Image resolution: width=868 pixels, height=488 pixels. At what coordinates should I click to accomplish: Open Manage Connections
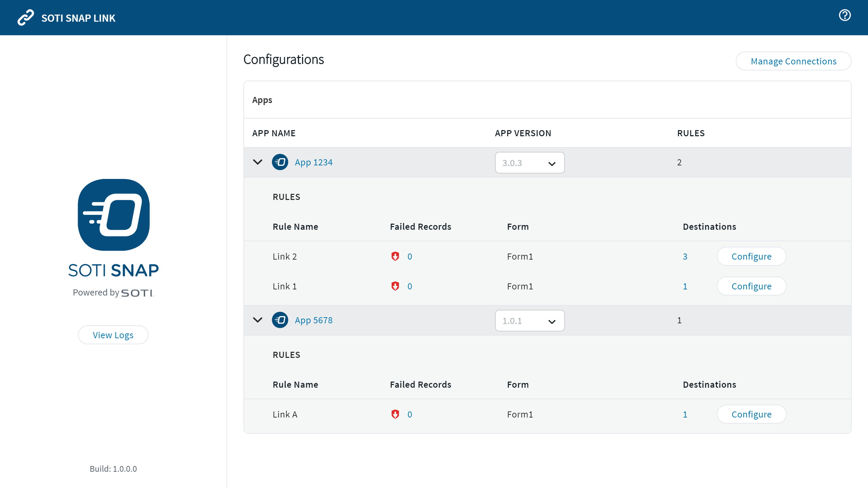click(x=793, y=61)
